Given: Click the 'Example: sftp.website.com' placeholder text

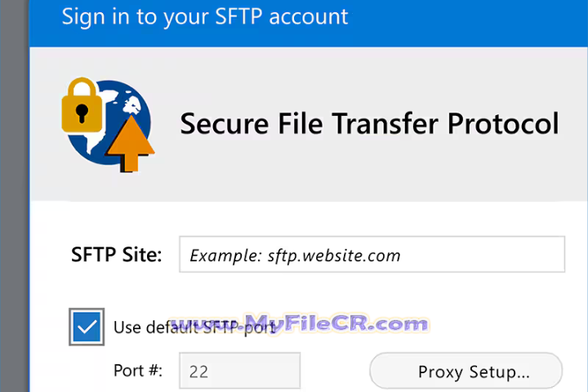Looking at the screenshot, I should click(x=295, y=256).
